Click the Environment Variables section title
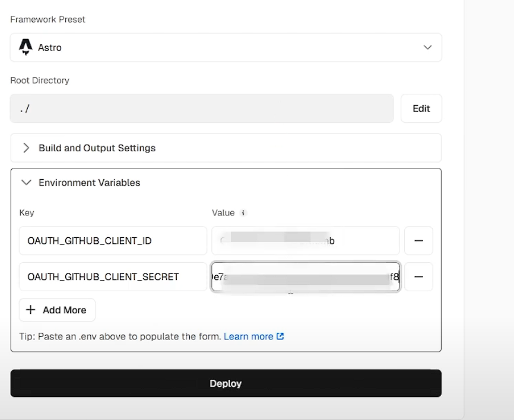The image size is (514, 420). pos(89,183)
